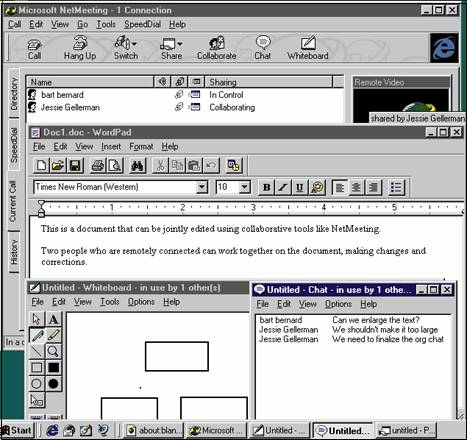Open the Share button dropdown arrow
This screenshot has width=467, height=440.
click(180, 44)
